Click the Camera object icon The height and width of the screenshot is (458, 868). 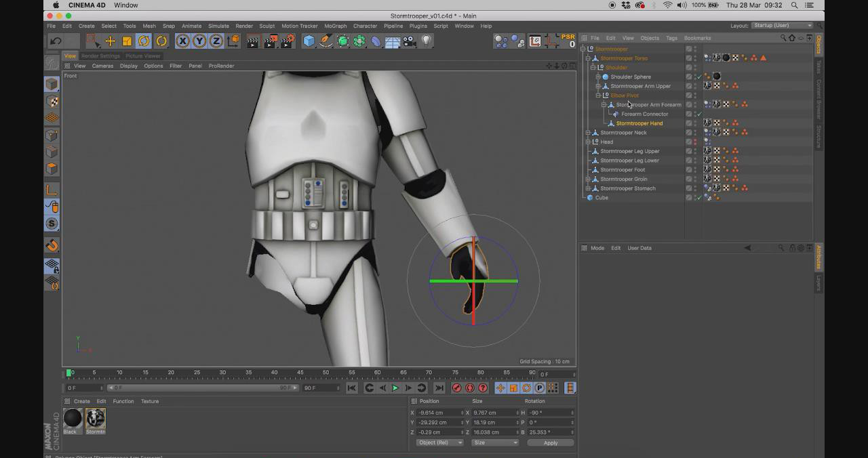[409, 41]
